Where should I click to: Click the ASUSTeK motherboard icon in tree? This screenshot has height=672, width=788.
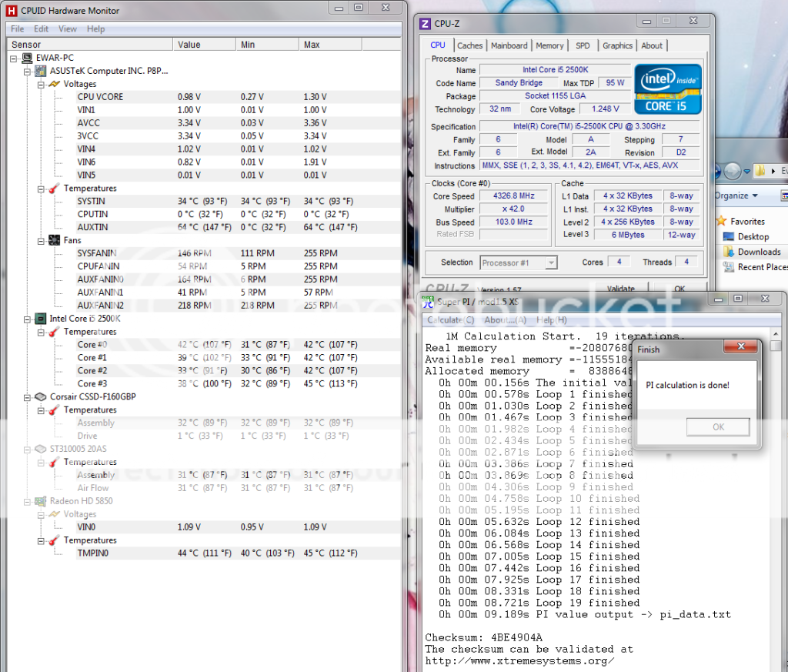[40, 71]
